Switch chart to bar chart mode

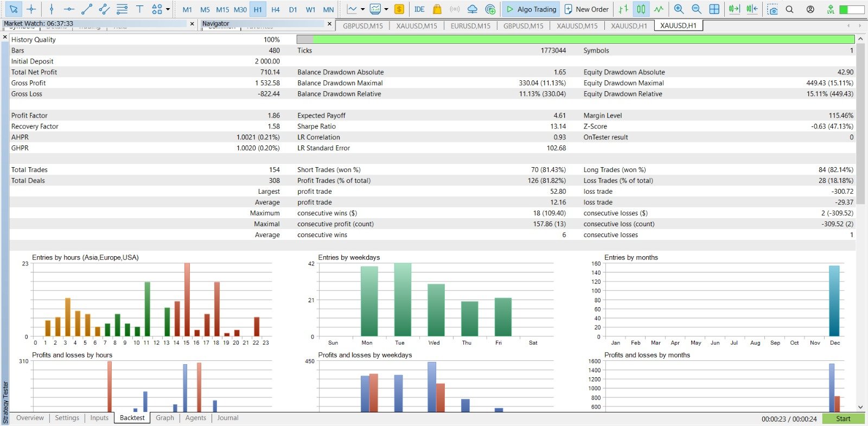point(623,9)
